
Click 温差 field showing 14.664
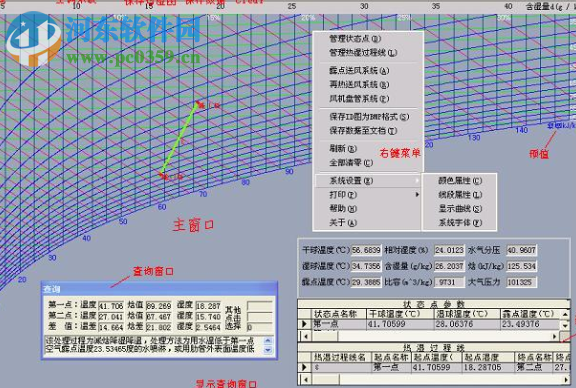click(x=111, y=327)
